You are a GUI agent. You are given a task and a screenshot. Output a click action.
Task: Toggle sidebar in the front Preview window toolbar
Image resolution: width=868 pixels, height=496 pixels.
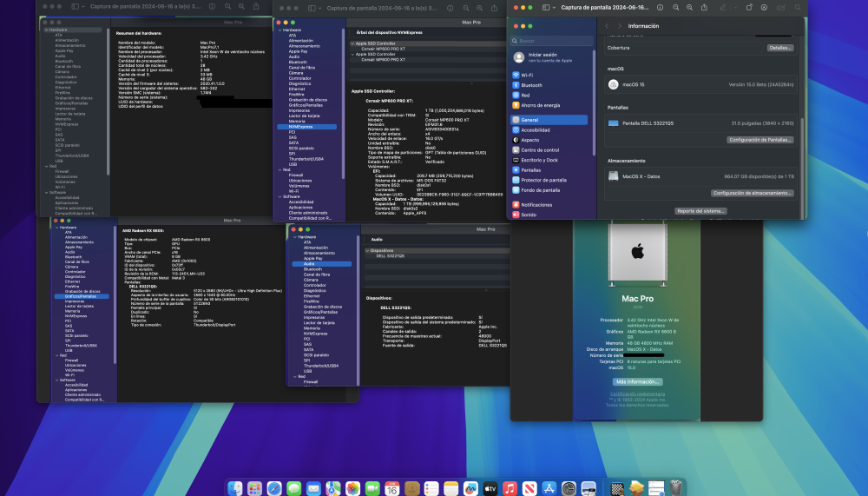pyautogui.click(x=546, y=8)
